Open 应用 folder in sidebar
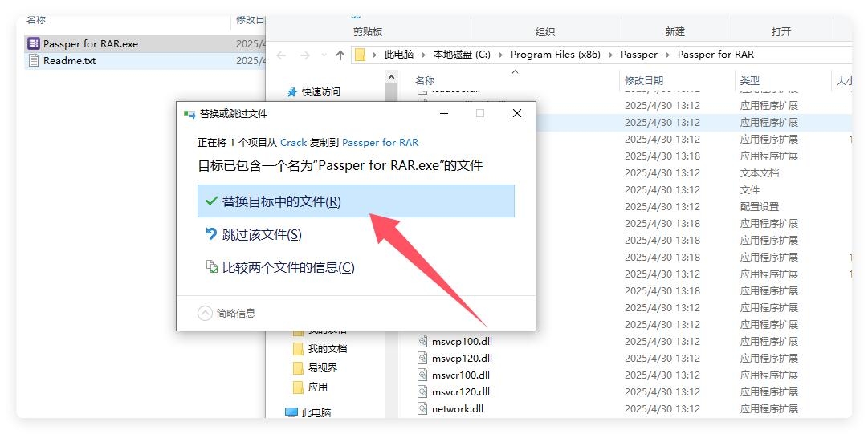868x434 pixels. [x=318, y=387]
